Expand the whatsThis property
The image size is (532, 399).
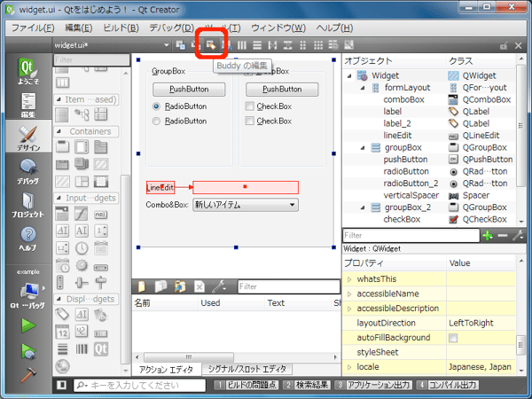[x=348, y=278]
